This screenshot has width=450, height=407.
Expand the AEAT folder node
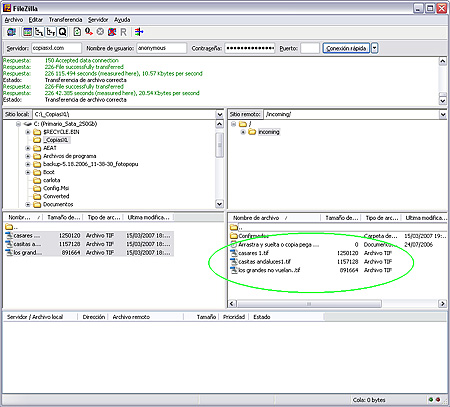(x=28, y=148)
